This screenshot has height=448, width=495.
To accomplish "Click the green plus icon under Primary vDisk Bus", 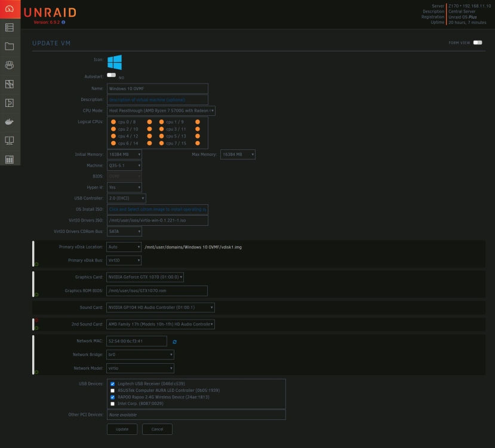I will point(36,264).
